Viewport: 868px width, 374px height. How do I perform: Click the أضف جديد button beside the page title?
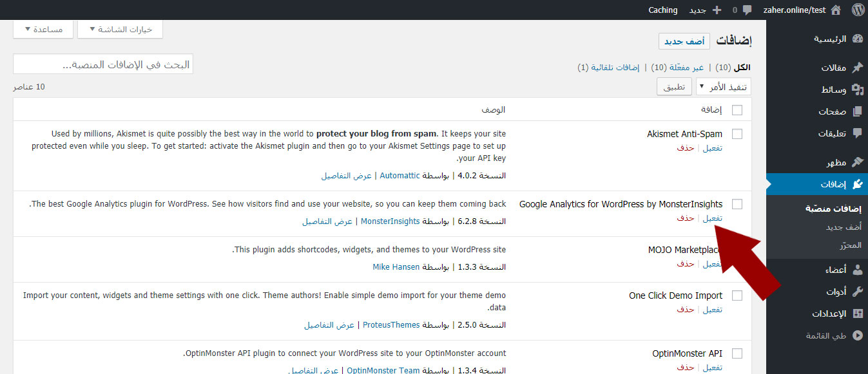pyautogui.click(x=684, y=41)
